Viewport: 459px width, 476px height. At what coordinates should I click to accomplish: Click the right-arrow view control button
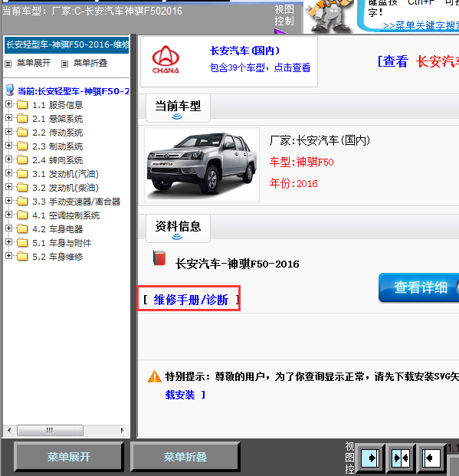(x=370, y=458)
